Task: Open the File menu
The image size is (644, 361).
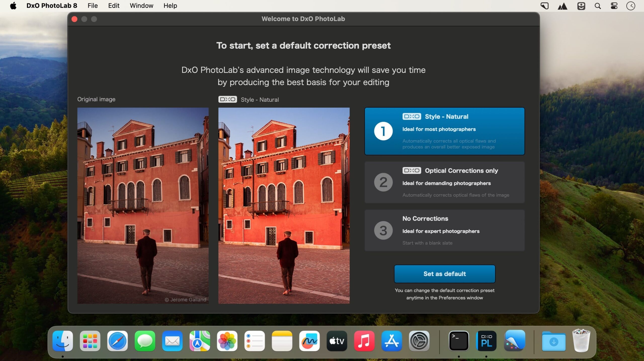Action: 93,6
